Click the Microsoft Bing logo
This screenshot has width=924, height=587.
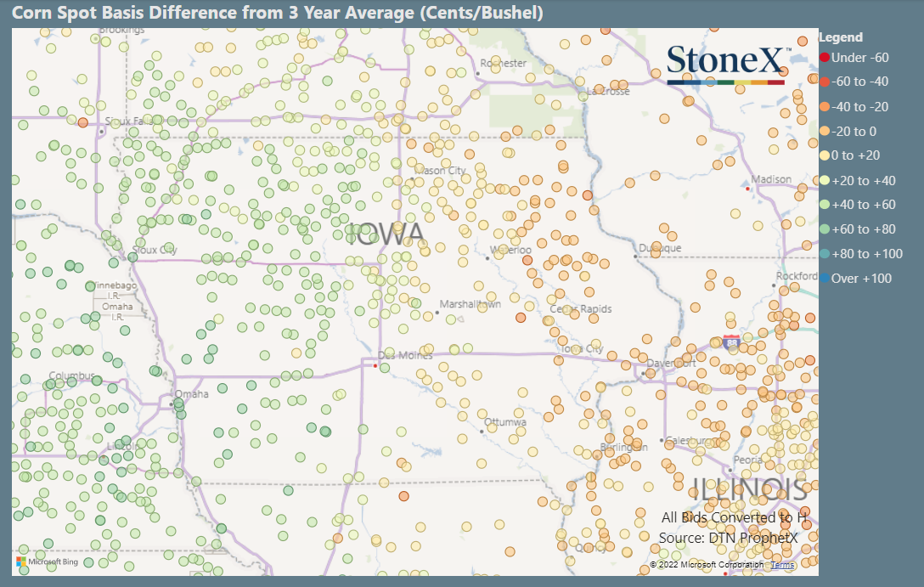pyautogui.click(x=48, y=562)
